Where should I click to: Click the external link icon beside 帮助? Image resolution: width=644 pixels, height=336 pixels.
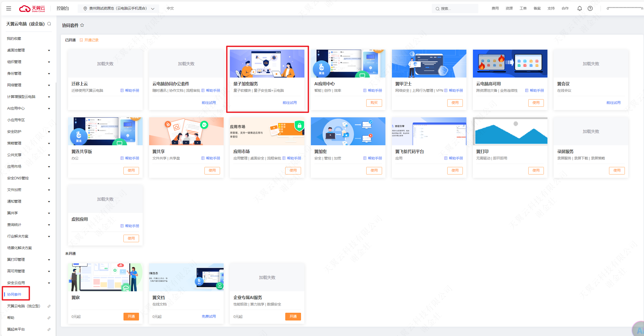click(x=49, y=318)
